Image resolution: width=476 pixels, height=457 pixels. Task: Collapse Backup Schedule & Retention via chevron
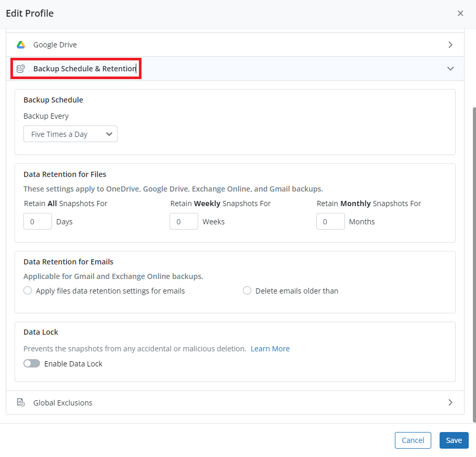coord(450,69)
